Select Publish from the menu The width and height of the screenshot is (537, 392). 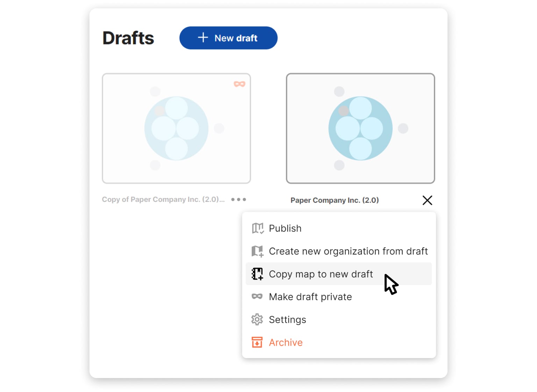tap(285, 228)
